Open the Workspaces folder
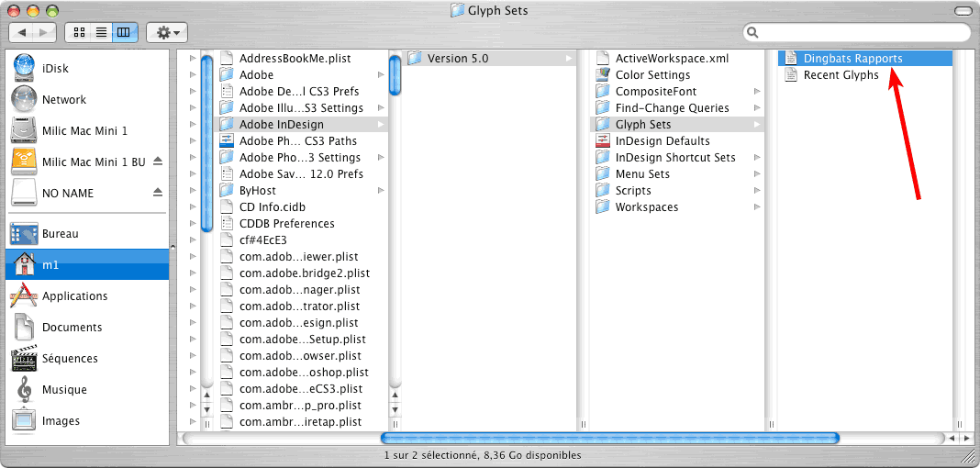980x468 pixels. [646, 207]
